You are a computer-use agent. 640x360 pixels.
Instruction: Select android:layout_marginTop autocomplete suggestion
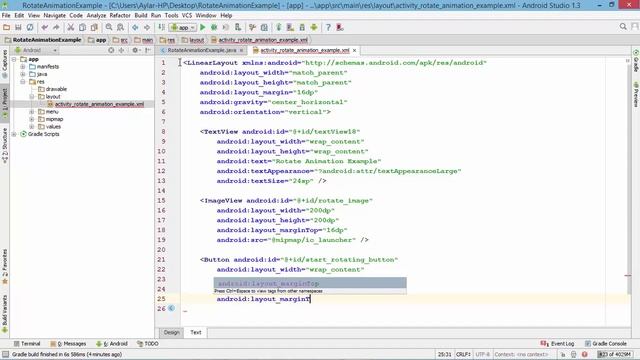click(310, 283)
